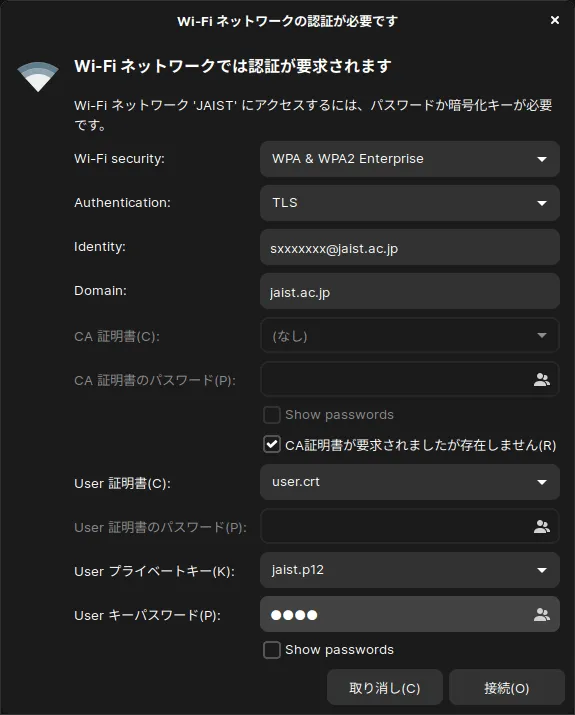575x715 pixels.
Task: Open the User certificate dropdown showing user.crt
Action: coord(409,482)
